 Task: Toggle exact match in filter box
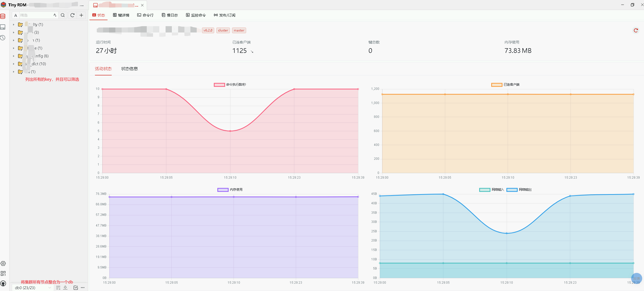click(x=55, y=15)
